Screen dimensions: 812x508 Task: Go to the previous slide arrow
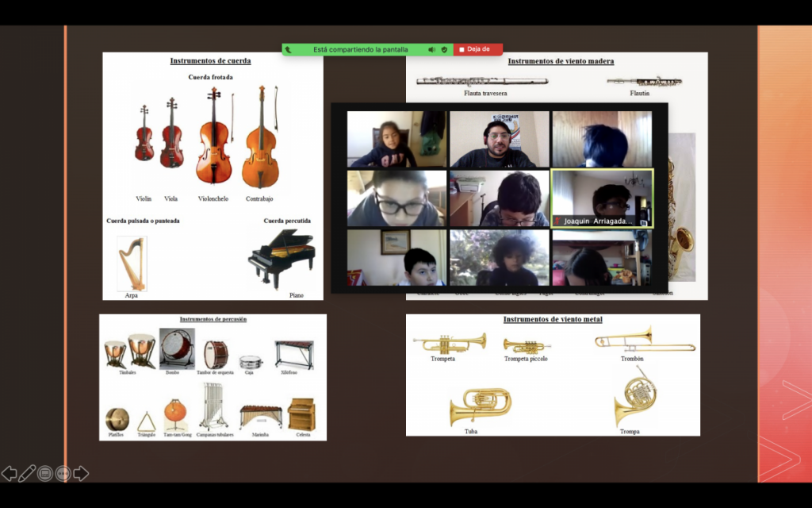[9, 474]
